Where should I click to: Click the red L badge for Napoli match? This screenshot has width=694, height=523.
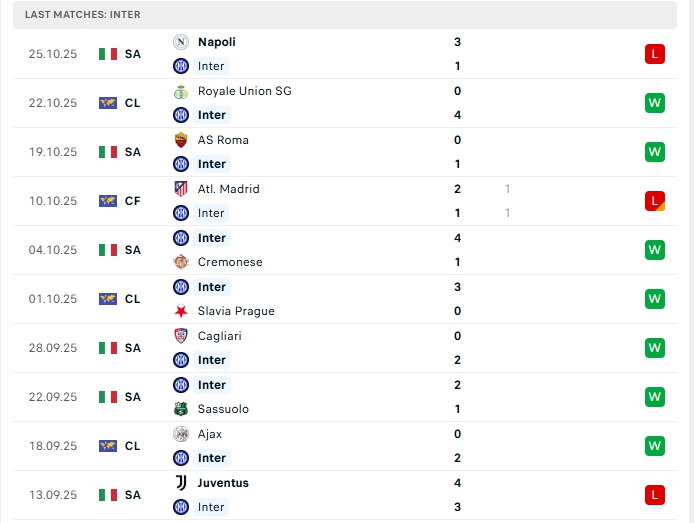(655, 54)
